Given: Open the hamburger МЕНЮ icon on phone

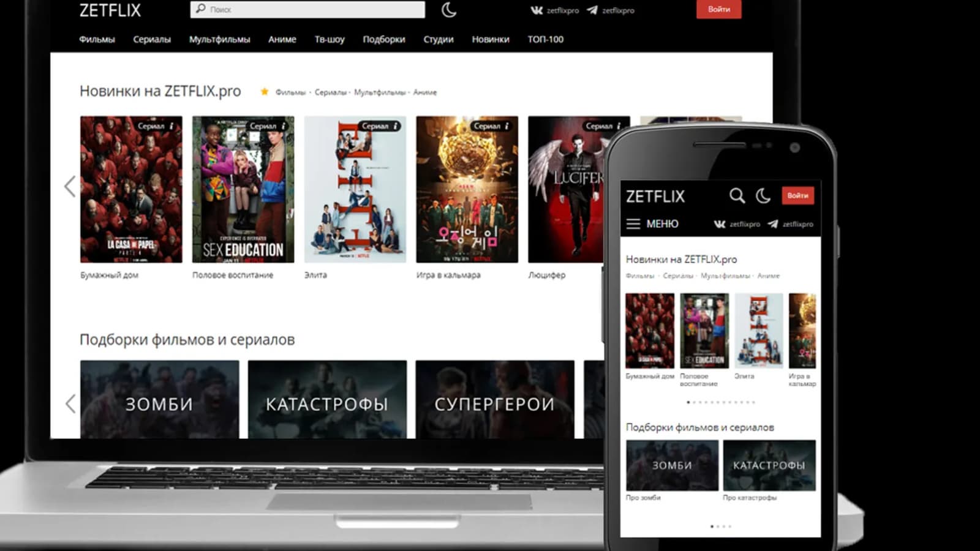Looking at the screenshot, I should (633, 224).
